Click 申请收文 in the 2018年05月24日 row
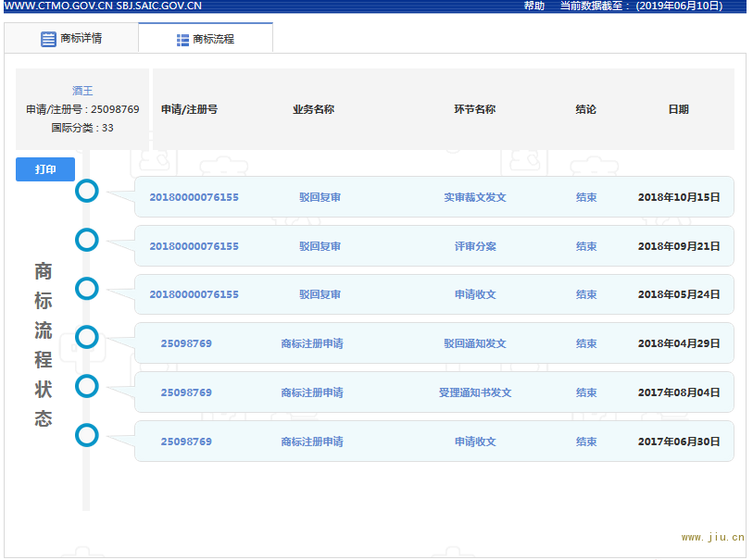 click(x=475, y=294)
